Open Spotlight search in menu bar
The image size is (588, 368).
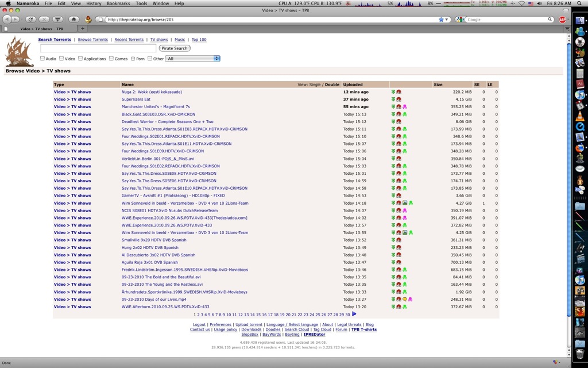coord(579,3)
